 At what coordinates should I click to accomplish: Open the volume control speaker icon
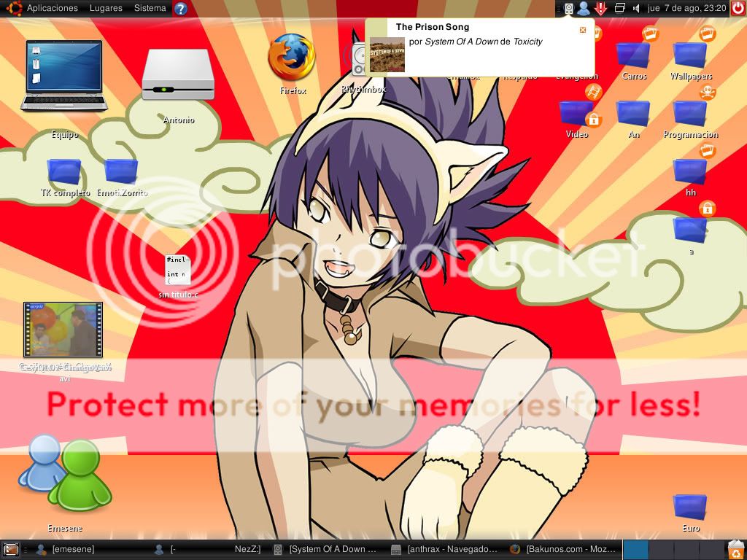pyautogui.click(x=635, y=9)
